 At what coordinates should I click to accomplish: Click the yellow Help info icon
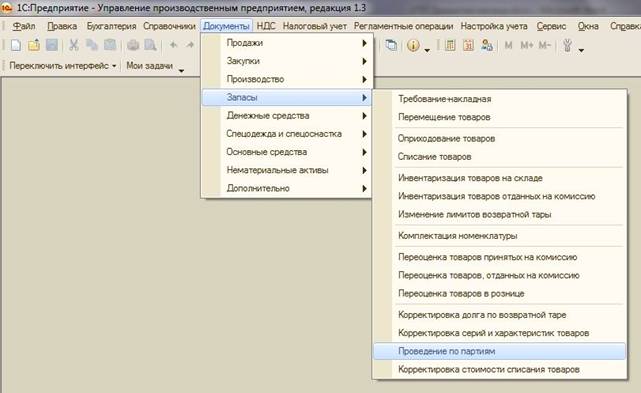(413, 45)
